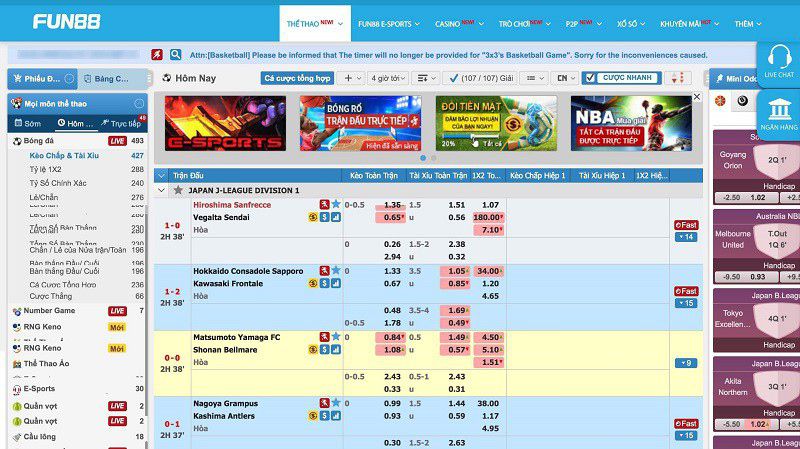Click Fast bet button for Hiroshima Sanfrecce match

686,225
